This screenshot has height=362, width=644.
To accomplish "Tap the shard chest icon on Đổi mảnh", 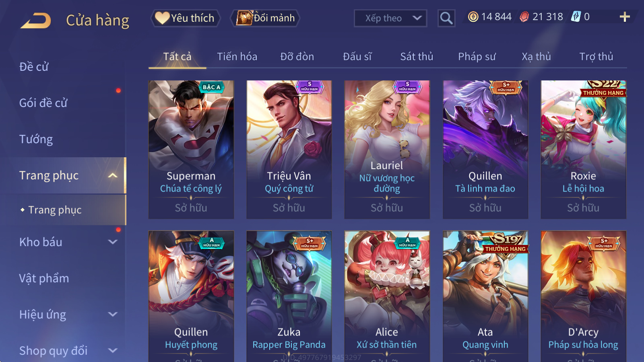I will tap(245, 18).
